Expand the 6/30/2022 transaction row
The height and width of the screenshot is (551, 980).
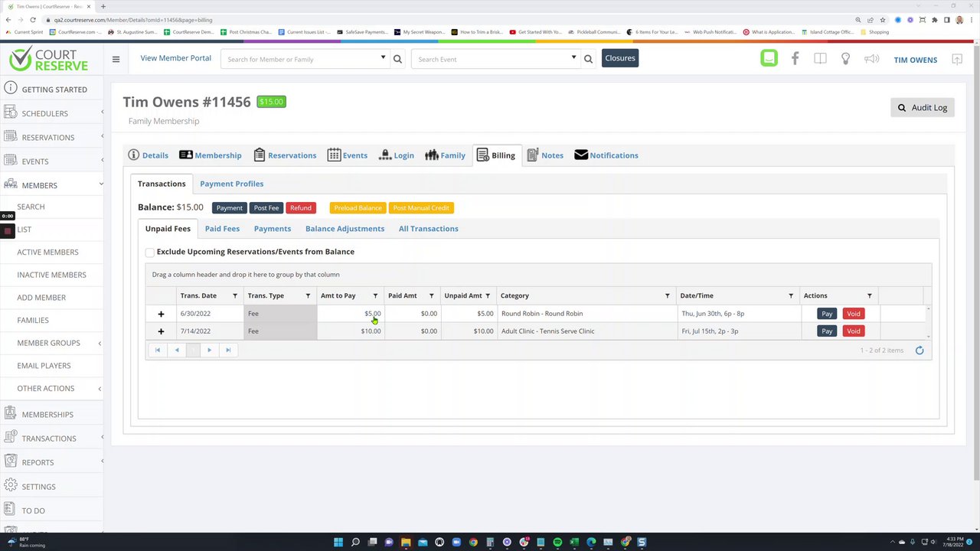161,314
